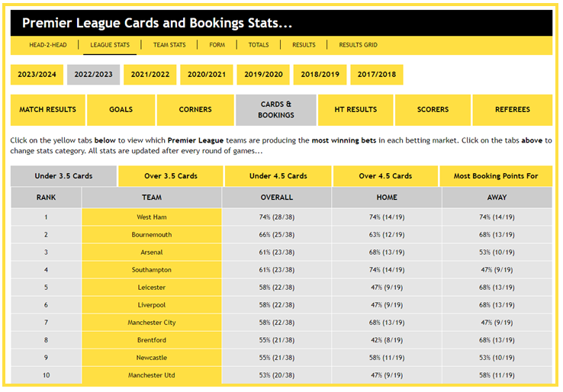Click Bournemouth overall value 66% (25/38)
Image resolution: width=563 pixels, height=392 pixels.
point(276,235)
